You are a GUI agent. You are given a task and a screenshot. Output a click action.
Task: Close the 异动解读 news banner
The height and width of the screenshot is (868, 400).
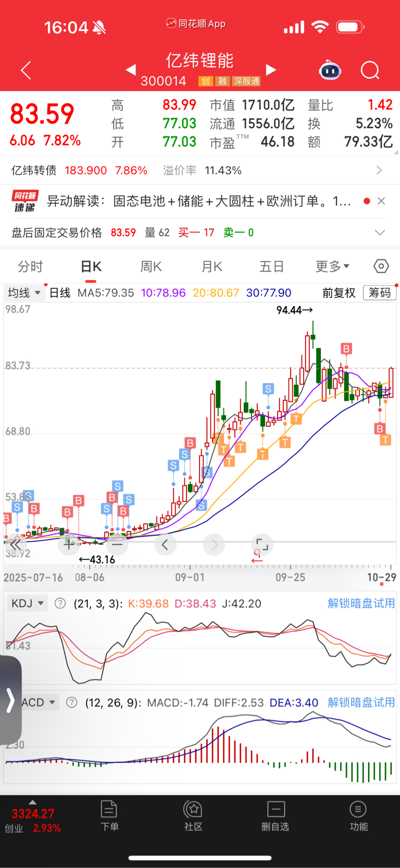pos(381,201)
